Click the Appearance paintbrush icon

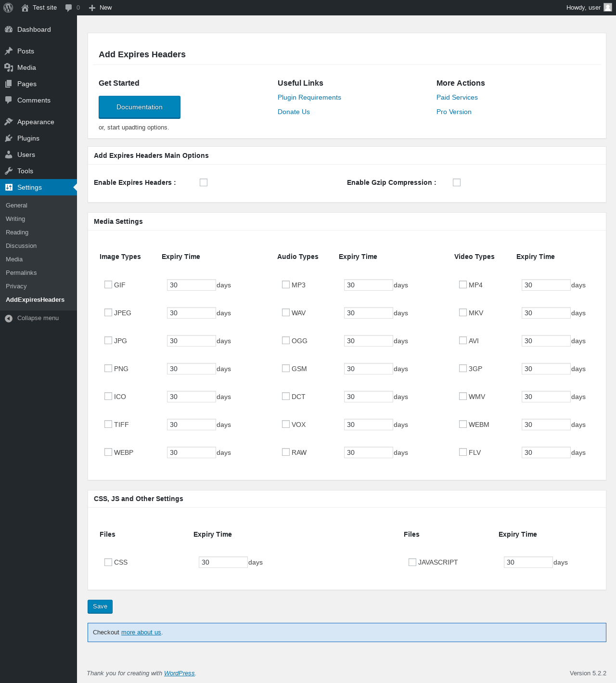pyautogui.click(x=9, y=122)
